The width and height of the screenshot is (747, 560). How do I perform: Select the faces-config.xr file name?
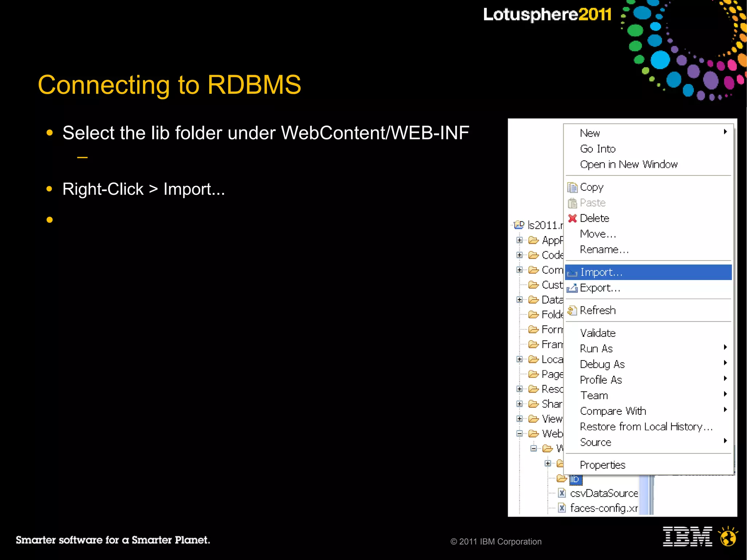click(x=604, y=508)
